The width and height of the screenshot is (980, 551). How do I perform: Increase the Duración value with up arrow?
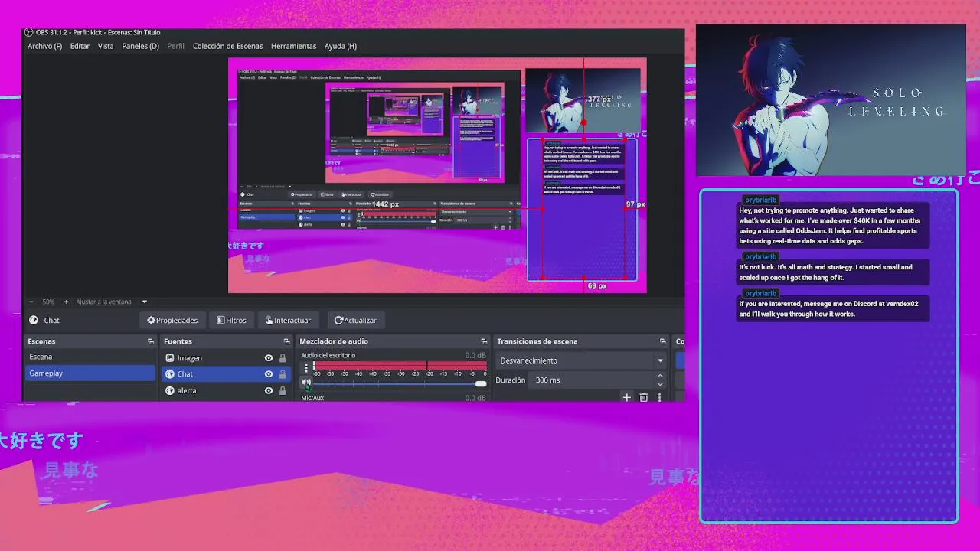point(660,376)
